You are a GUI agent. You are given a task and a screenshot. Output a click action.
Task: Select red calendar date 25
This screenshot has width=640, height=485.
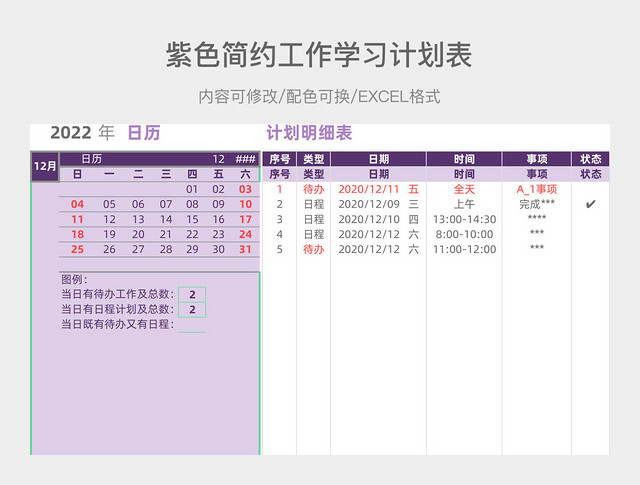click(77, 249)
